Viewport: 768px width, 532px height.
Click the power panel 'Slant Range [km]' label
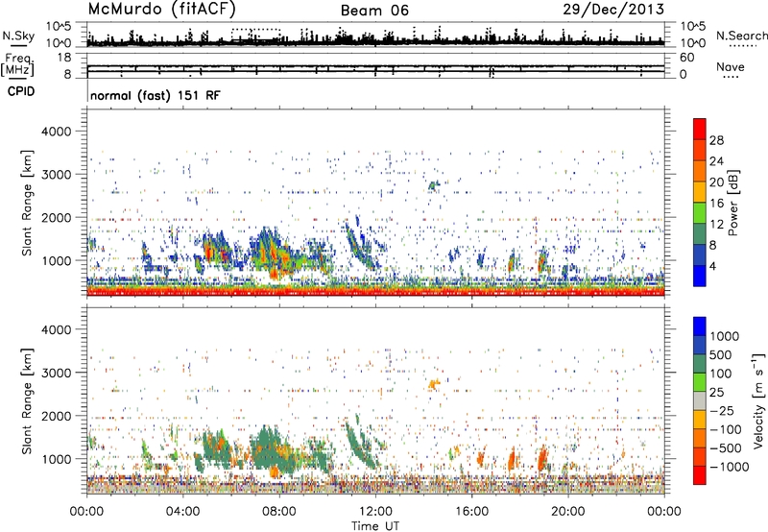point(27,203)
